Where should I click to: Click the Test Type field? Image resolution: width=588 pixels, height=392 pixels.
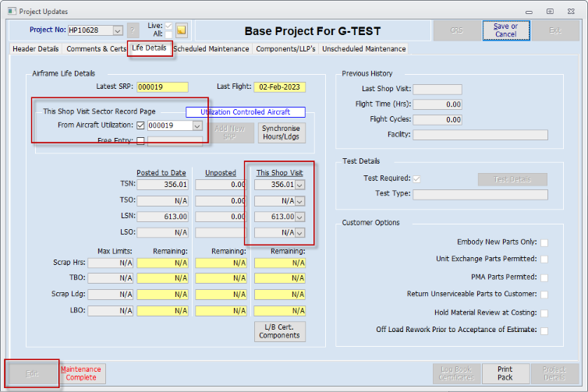point(480,195)
